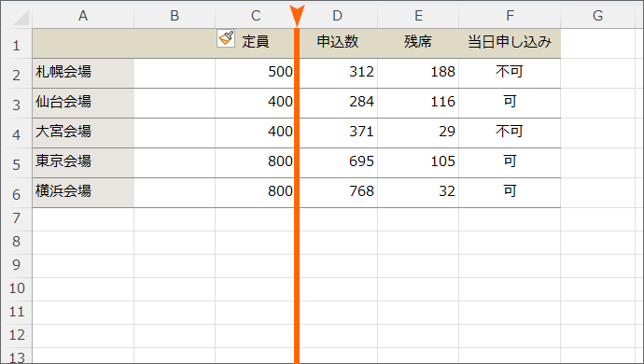The height and width of the screenshot is (364, 644).
Task: Select column F header
Action: coord(510,16)
